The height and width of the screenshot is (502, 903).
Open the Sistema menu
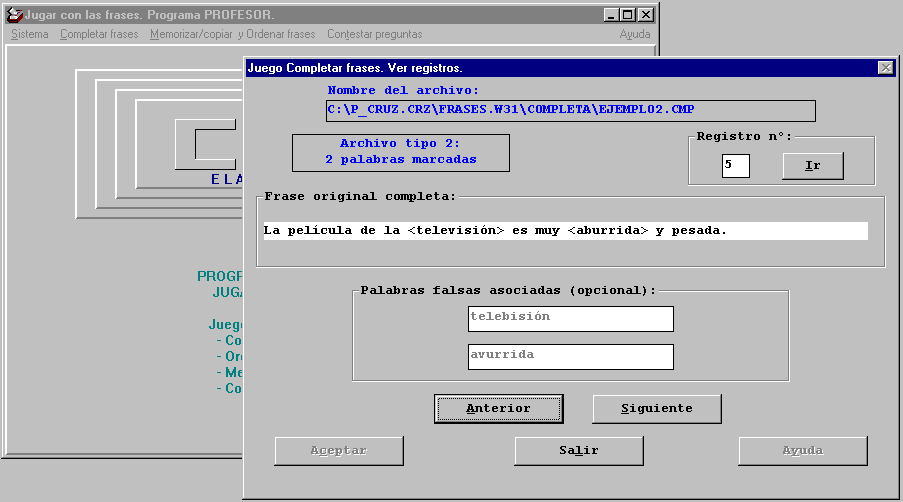pyautogui.click(x=29, y=34)
